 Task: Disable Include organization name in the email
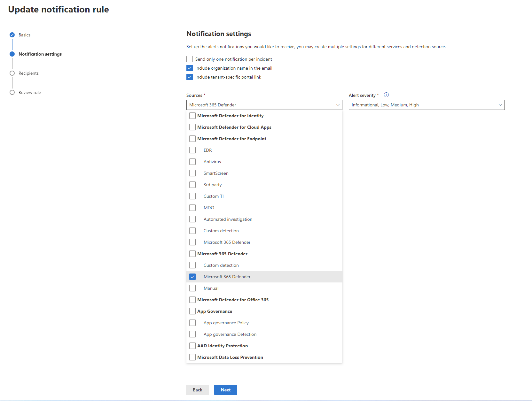click(x=190, y=68)
